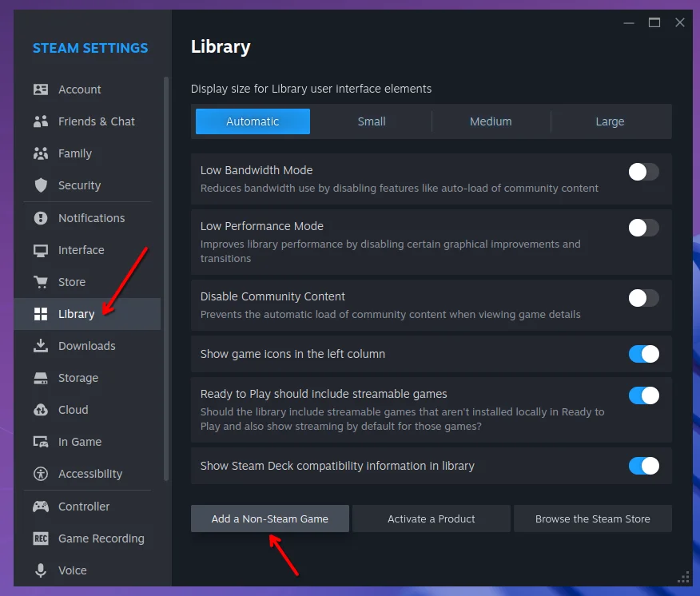Click the Voice microphone icon
The image size is (700, 596).
click(41, 570)
